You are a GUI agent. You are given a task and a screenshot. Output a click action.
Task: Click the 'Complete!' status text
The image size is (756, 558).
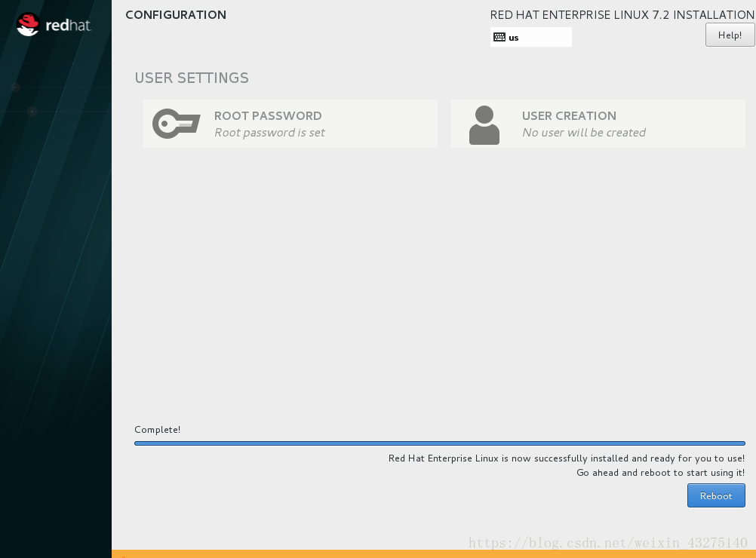click(158, 429)
